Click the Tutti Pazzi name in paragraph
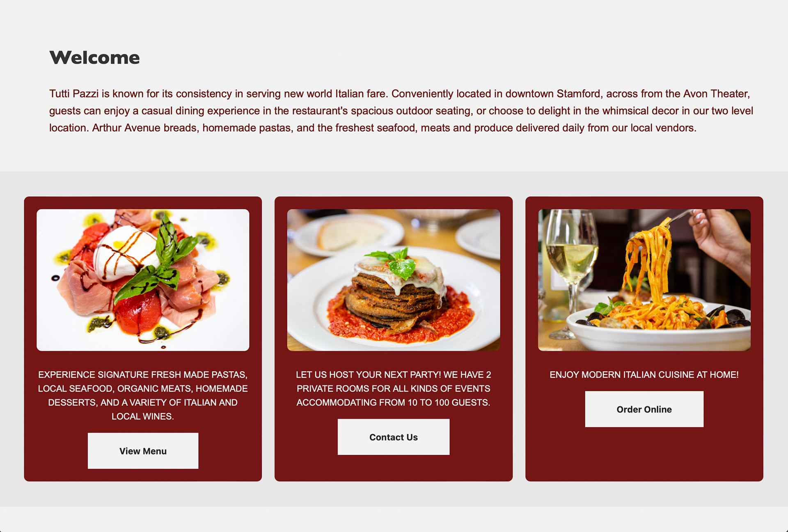Viewport: 788px width, 532px height. click(x=74, y=94)
